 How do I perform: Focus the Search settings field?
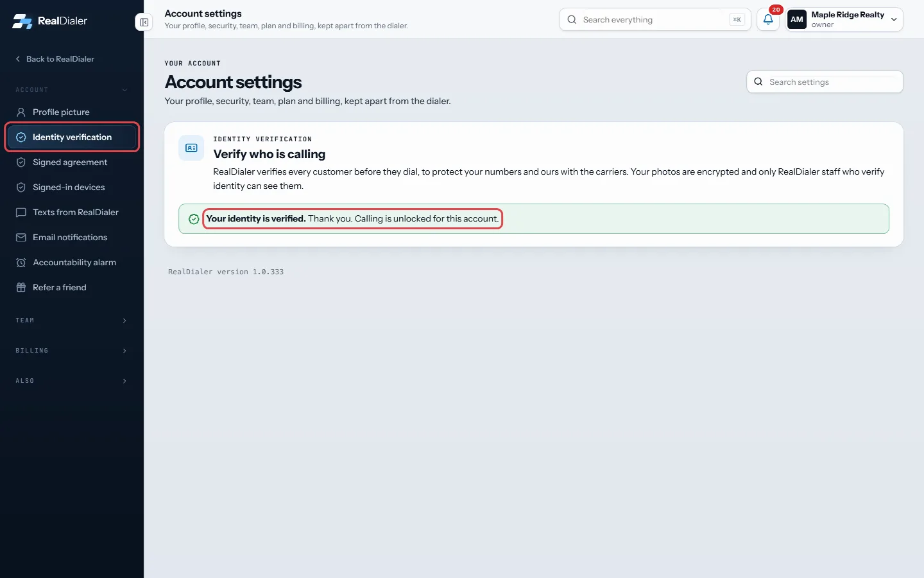pyautogui.click(x=825, y=82)
